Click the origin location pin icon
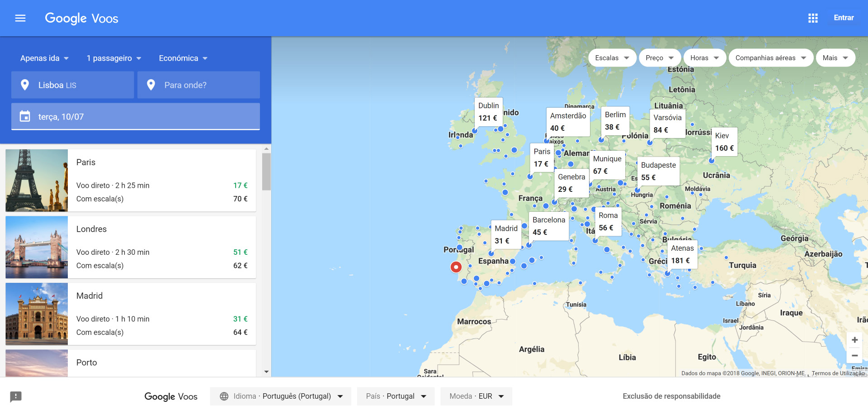Viewport: 868px width, 415px height. (25, 85)
